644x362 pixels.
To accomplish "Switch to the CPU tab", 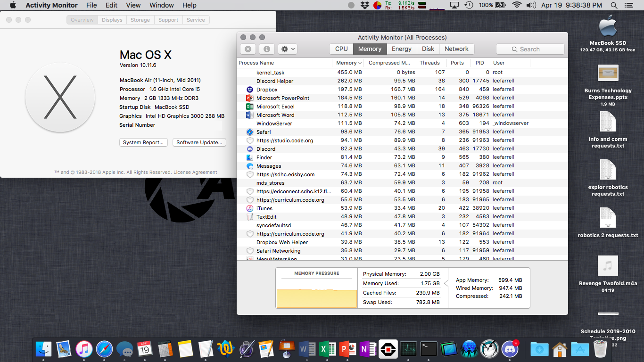I will coord(341,49).
